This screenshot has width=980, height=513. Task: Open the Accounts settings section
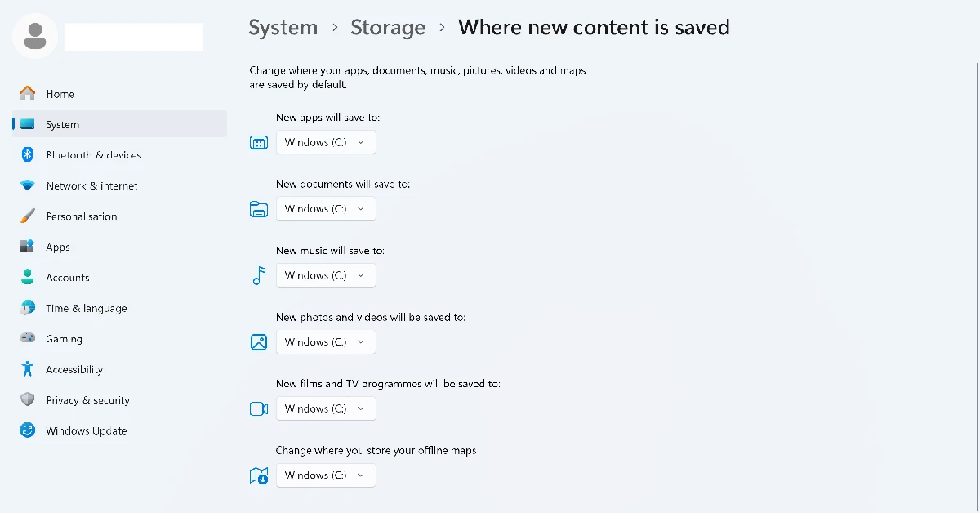67,278
